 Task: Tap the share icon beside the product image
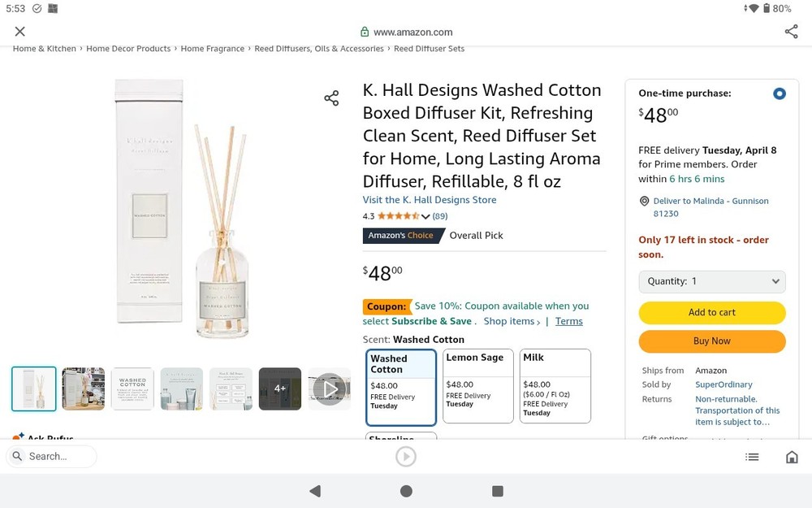tap(331, 98)
